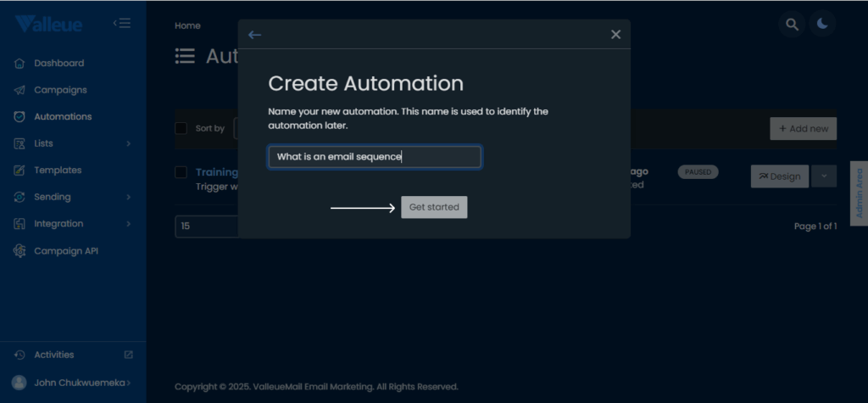The width and height of the screenshot is (868, 403).
Task: Click the Dashboard home icon
Action: coord(19,64)
